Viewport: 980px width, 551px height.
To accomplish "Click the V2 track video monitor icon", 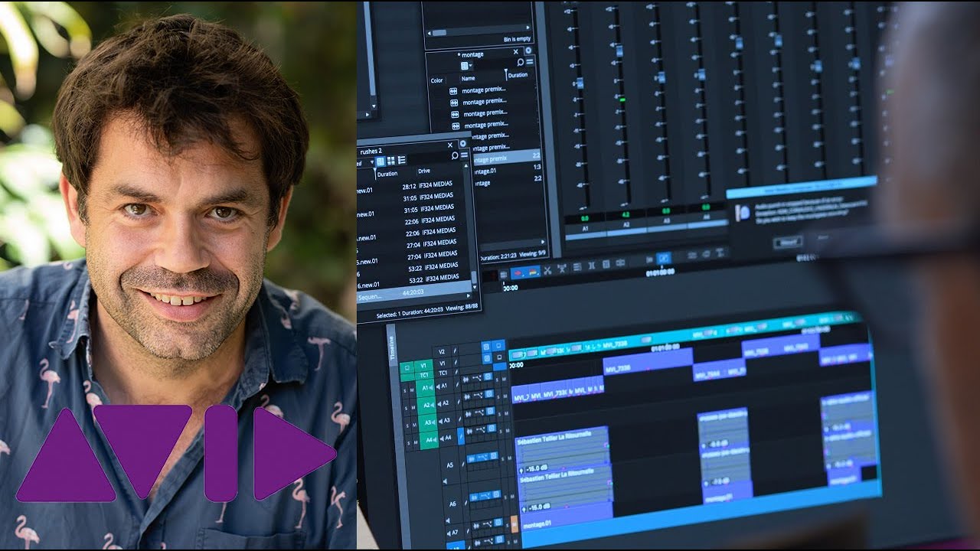I will (x=498, y=346).
